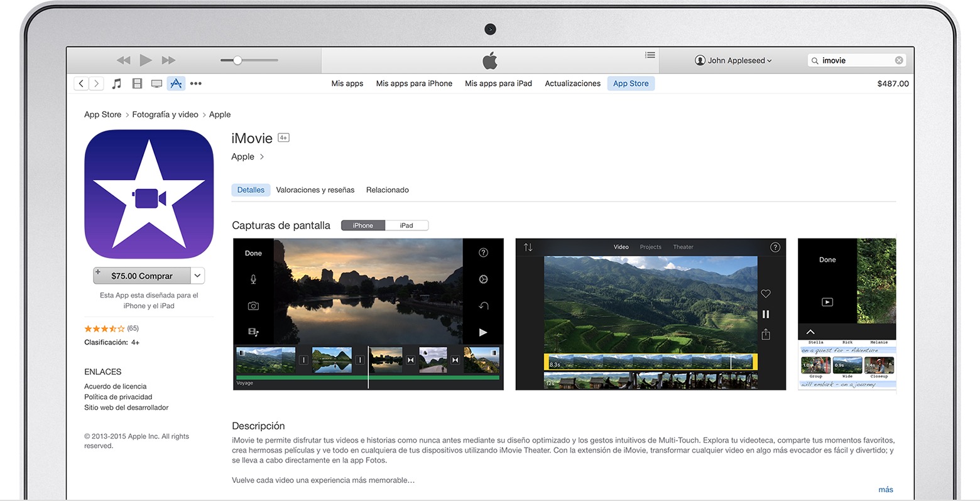Image resolution: width=980 pixels, height=501 pixels.
Task: Click the TV Shows screen icon
Action: [x=156, y=83]
